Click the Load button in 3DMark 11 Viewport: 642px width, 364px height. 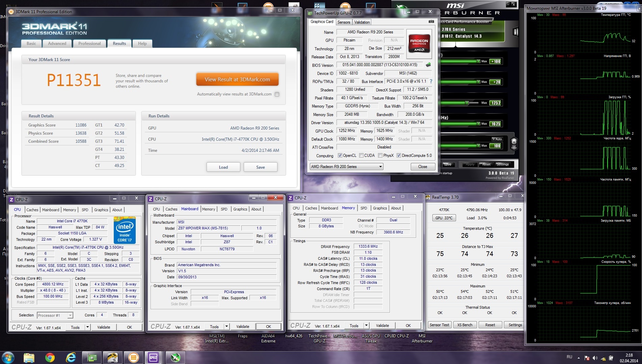pyautogui.click(x=223, y=167)
